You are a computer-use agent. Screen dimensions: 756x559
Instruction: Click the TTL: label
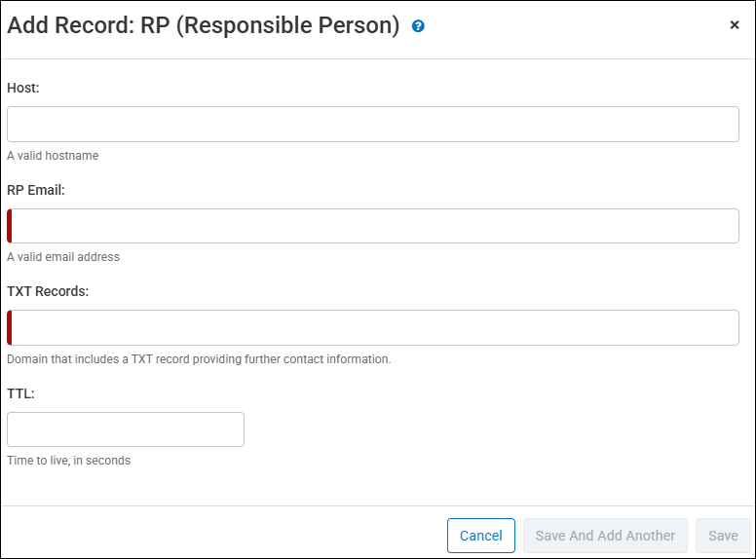pos(21,393)
